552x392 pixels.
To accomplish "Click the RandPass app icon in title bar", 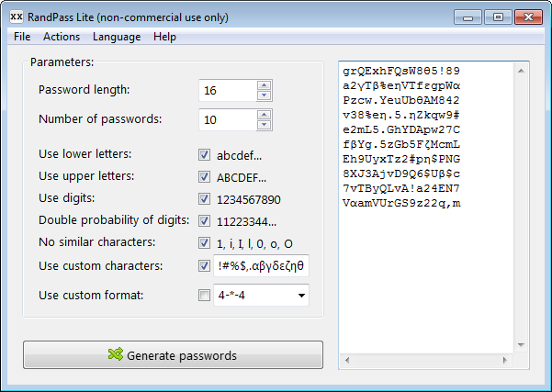I will (17, 17).
